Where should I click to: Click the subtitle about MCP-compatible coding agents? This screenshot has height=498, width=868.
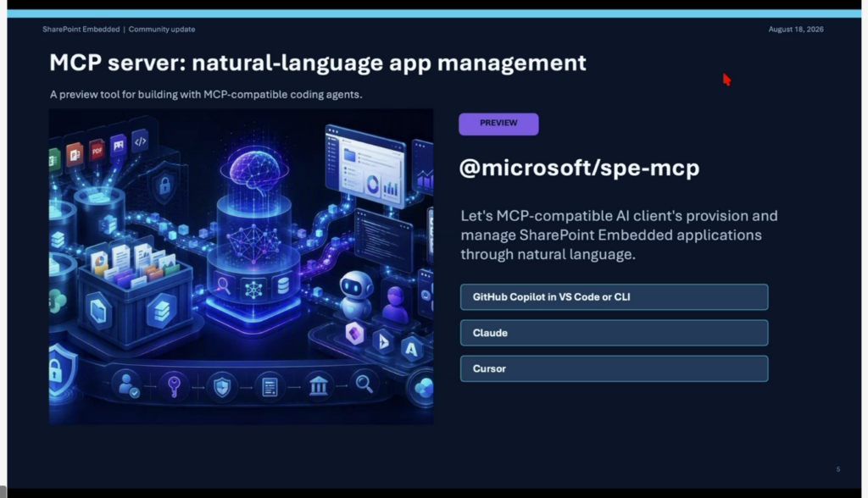point(206,95)
